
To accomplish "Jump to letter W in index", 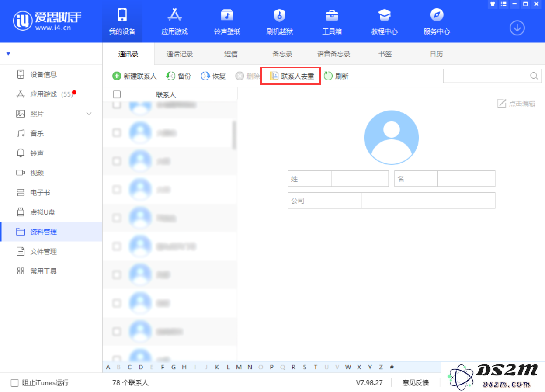I will click(348, 367).
